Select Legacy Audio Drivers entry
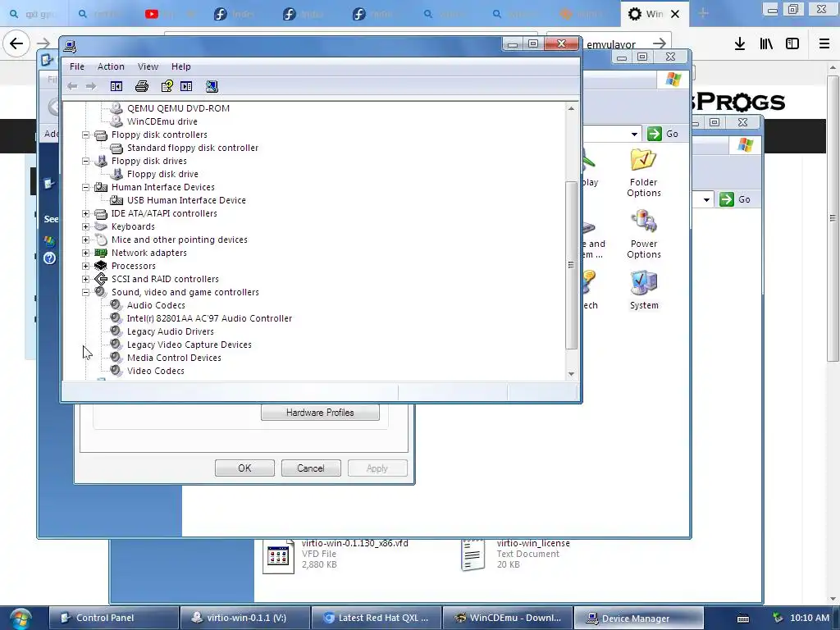Viewport: 840px width, 630px height. click(x=170, y=331)
